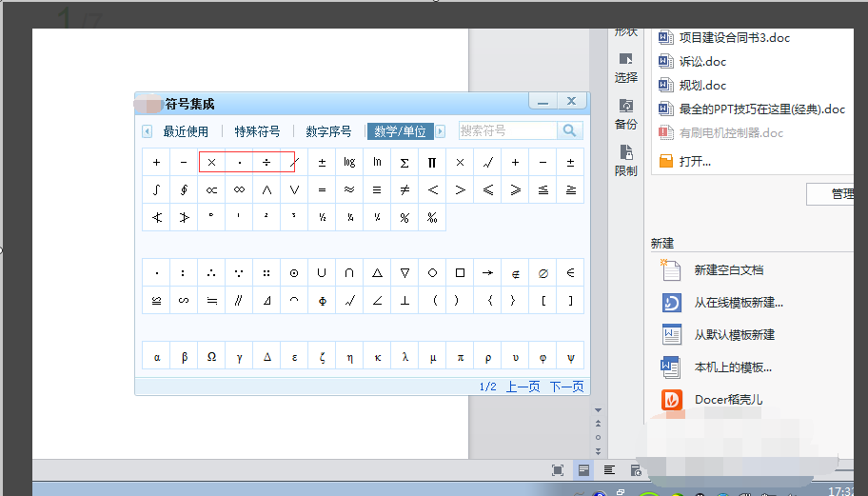
Task: Insert the Greek lambda symbol
Action: (x=404, y=357)
